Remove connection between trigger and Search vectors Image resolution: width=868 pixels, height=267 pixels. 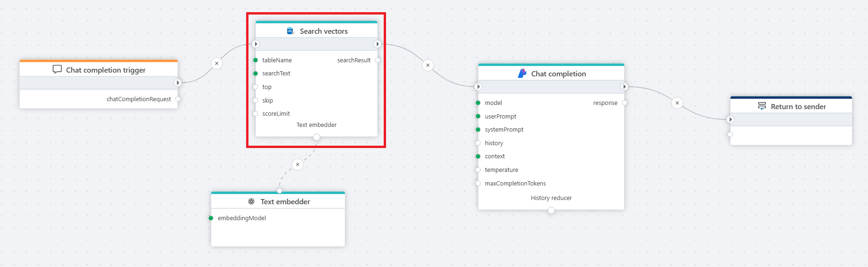[217, 63]
